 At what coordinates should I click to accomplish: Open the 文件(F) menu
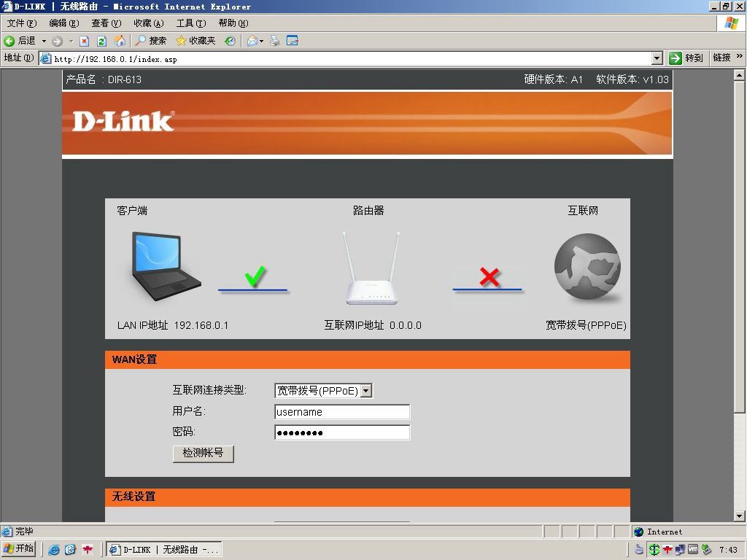[22, 23]
